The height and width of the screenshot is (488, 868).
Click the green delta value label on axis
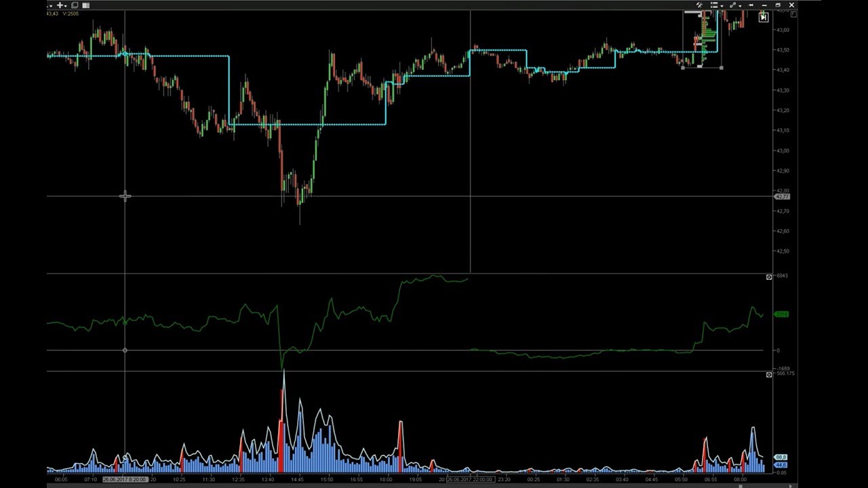[782, 314]
